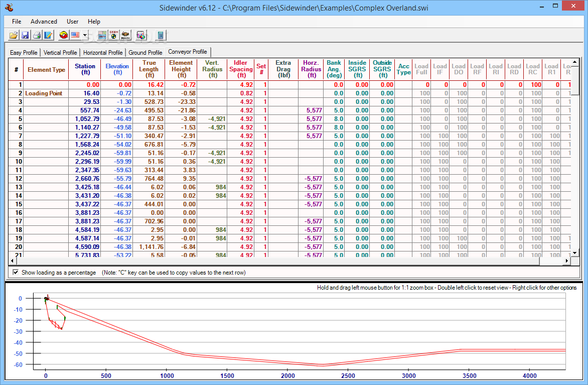Open the edit notes pencil icon

tap(48, 35)
